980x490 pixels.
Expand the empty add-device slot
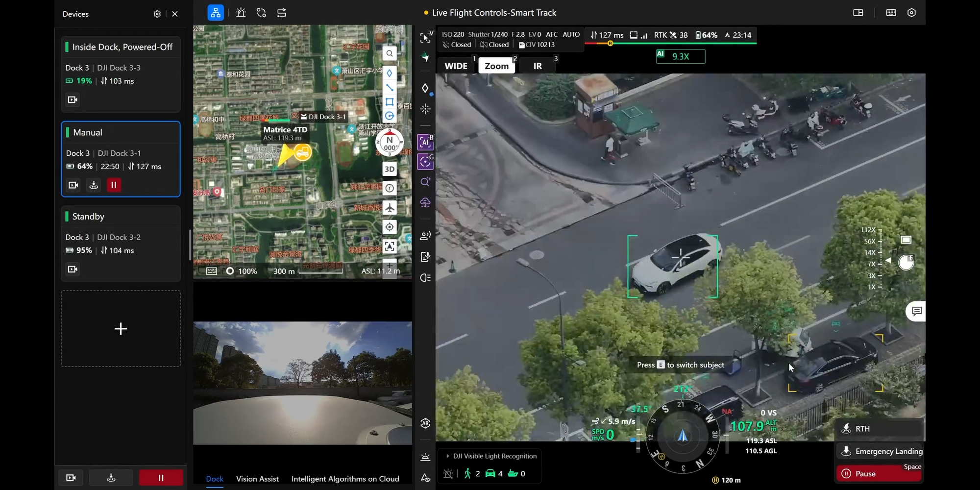[x=121, y=328]
